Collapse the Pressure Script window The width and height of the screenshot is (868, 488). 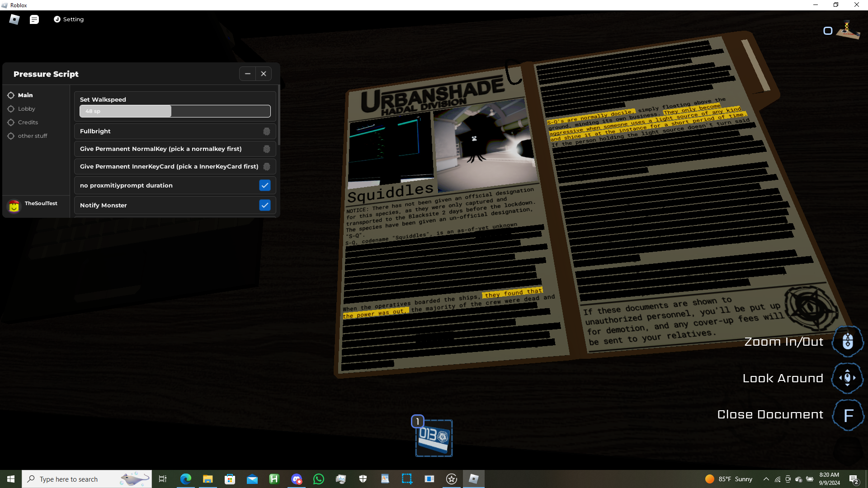(247, 74)
